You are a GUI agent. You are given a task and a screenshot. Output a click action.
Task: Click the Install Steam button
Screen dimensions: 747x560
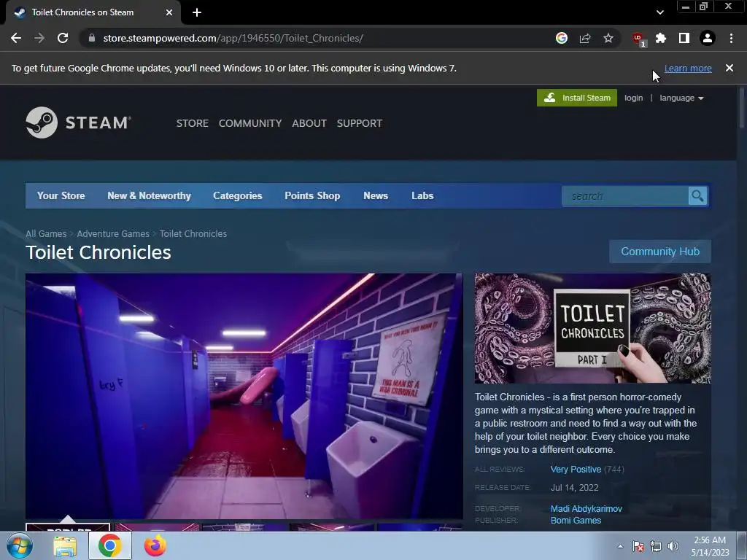click(x=577, y=98)
